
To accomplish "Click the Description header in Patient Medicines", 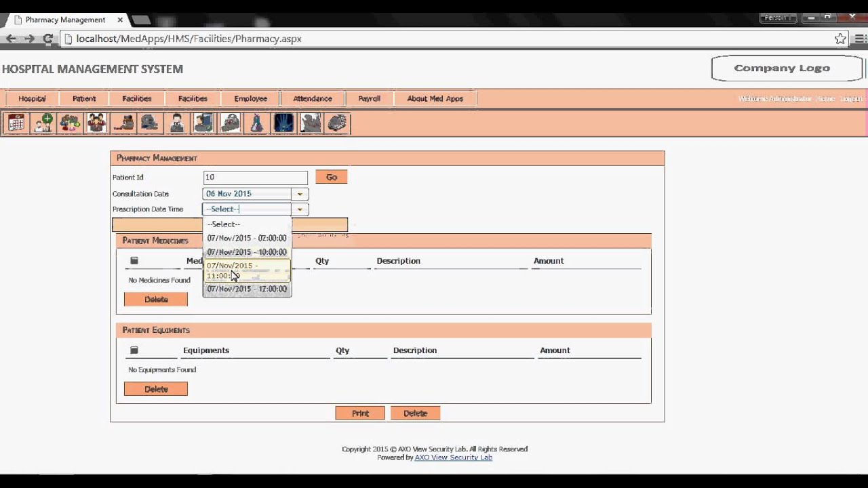I will click(x=399, y=261).
